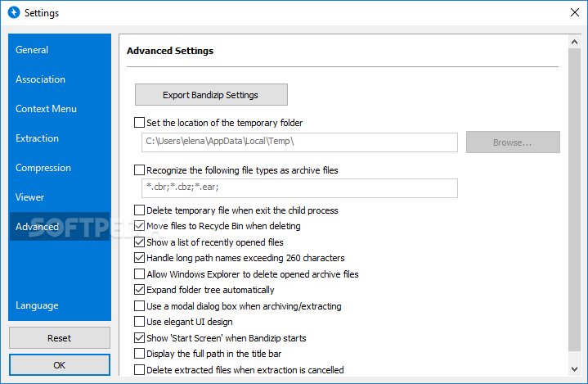Confirm settings with the OK button
Image resolution: width=588 pixels, height=384 pixels.
pyautogui.click(x=60, y=365)
